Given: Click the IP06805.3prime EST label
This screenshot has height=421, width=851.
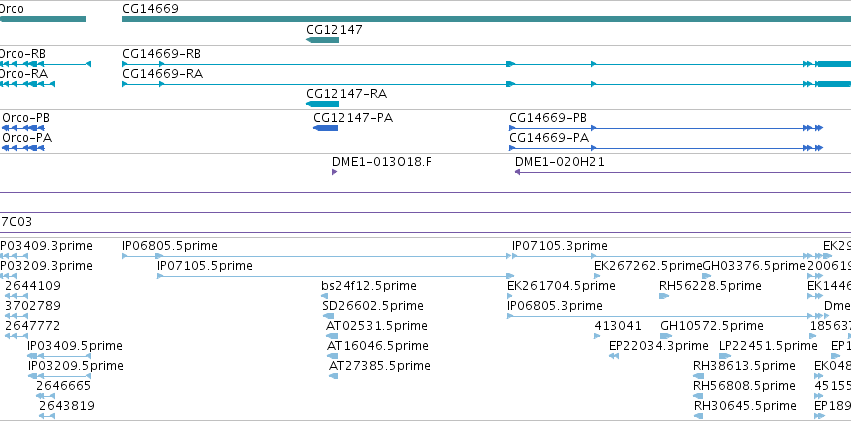Looking at the screenshot, I should [x=555, y=306].
